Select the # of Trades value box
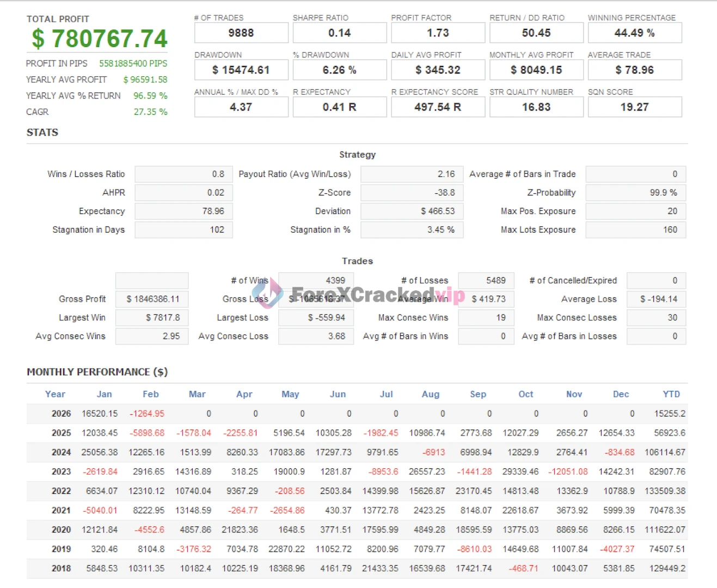Image resolution: width=717 pixels, height=588 pixels. point(241,33)
